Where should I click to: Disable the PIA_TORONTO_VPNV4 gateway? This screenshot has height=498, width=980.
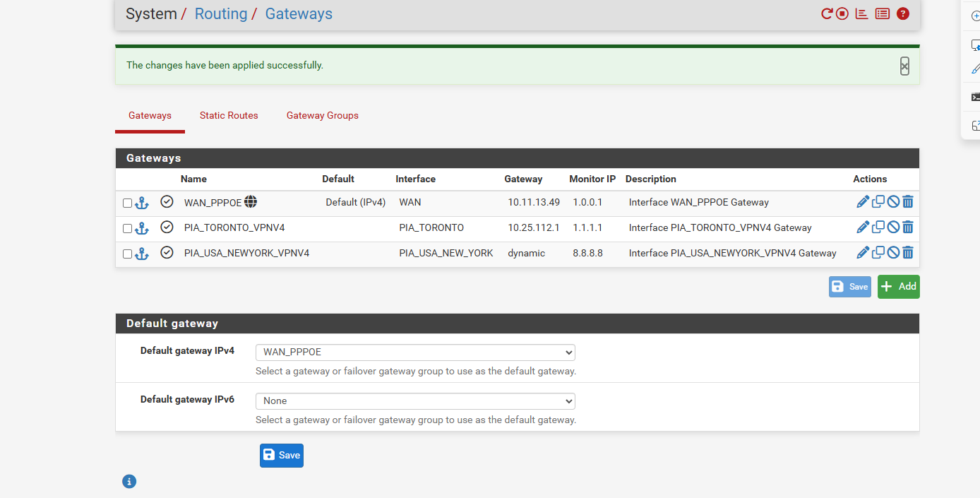coord(893,227)
